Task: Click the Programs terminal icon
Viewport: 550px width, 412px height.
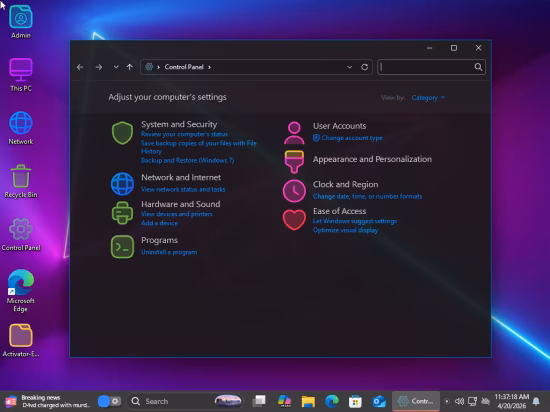Action: click(122, 247)
